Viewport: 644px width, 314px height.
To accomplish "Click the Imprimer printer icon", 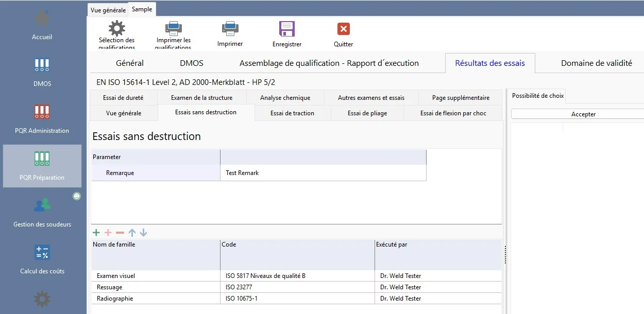I will (x=230, y=28).
